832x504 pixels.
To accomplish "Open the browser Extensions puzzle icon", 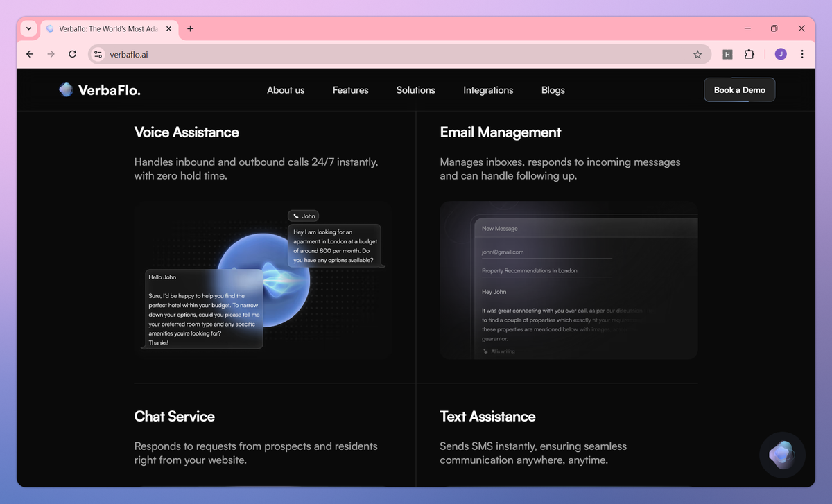I will (x=749, y=54).
